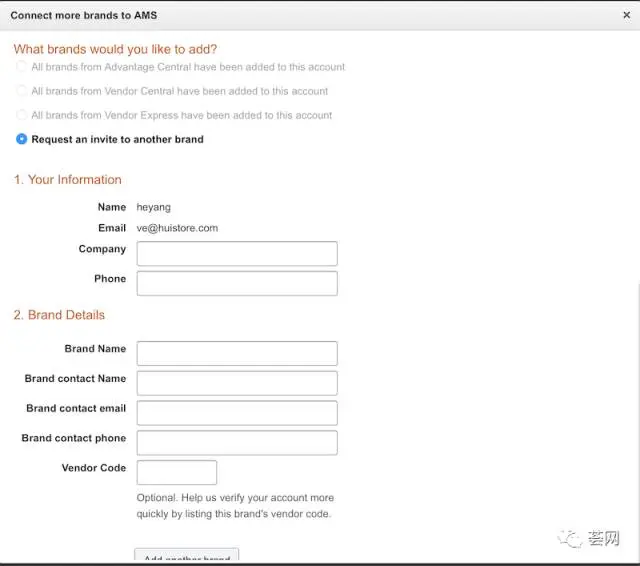
Task: Click the heyang name value
Action: (x=153, y=207)
